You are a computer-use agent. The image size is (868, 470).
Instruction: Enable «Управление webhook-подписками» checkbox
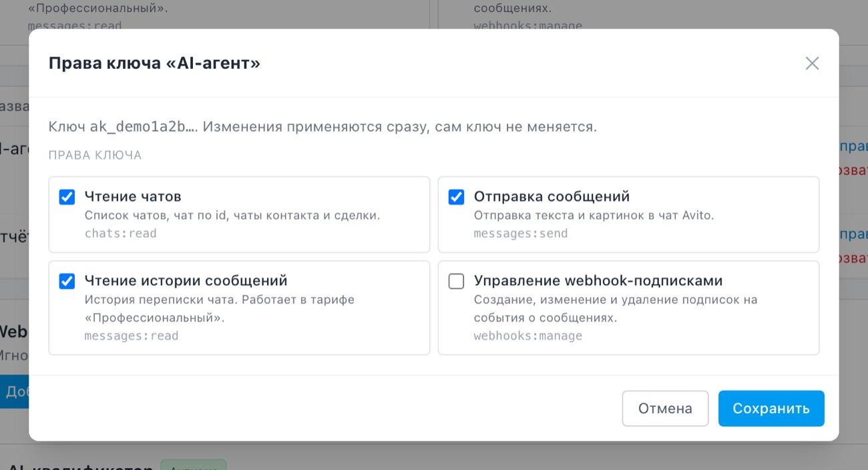tap(456, 281)
